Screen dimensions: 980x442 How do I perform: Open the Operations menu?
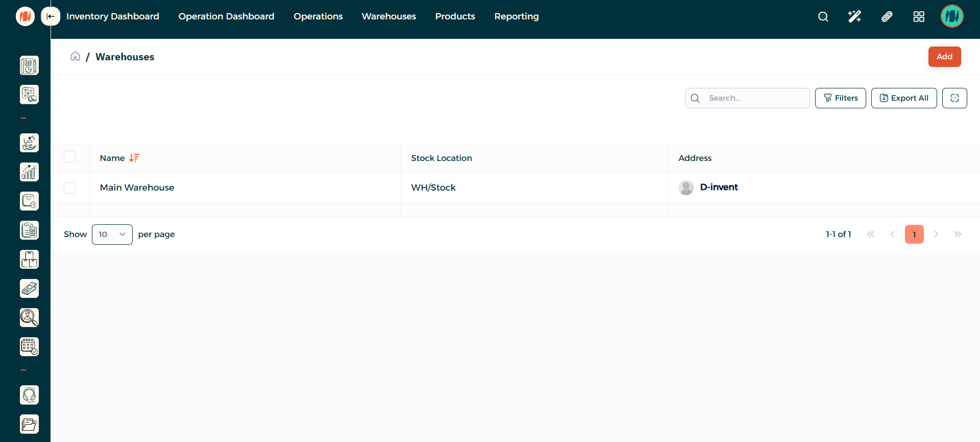[x=318, y=16]
